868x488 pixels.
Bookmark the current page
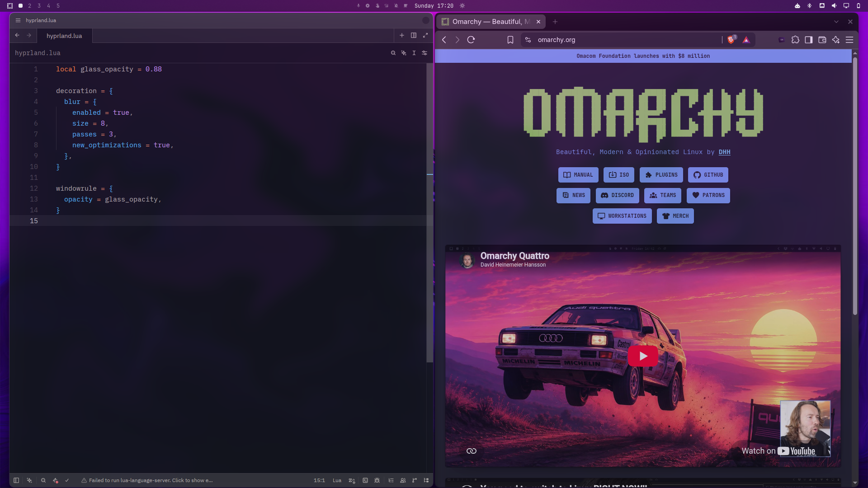pos(510,40)
